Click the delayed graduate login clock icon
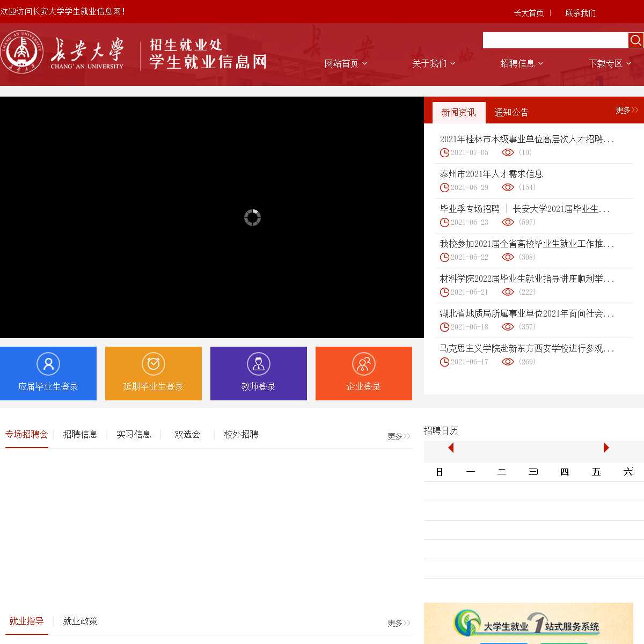Image resolution: width=644 pixels, height=644 pixels. (x=153, y=364)
